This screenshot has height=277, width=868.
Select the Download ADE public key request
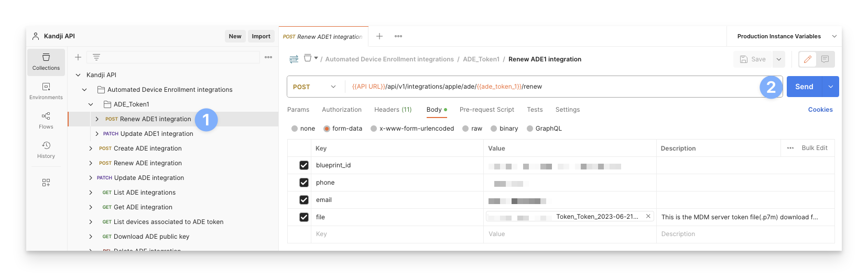point(151,237)
